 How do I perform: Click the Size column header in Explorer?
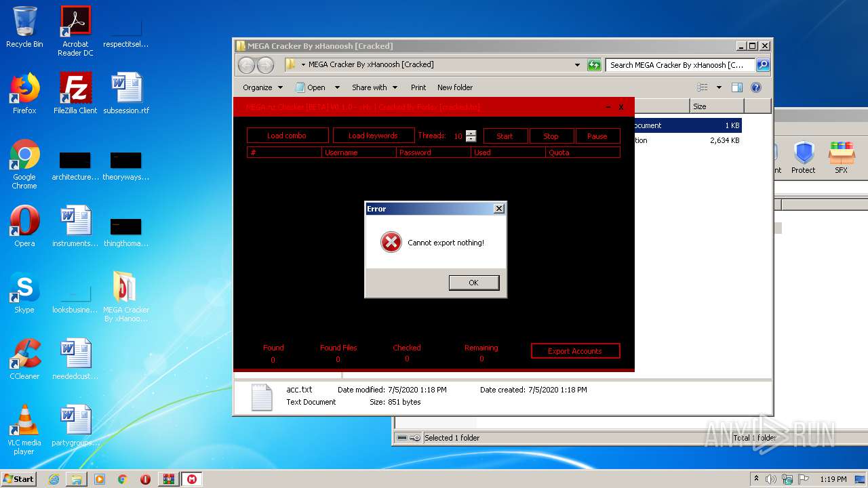point(717,106)
